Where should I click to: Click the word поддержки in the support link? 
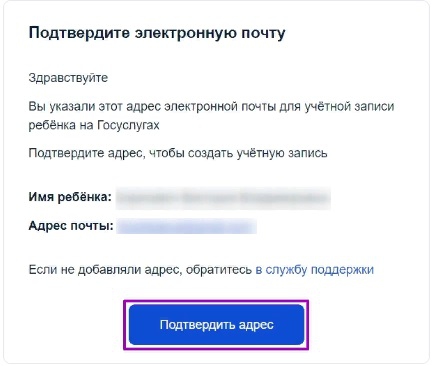pos(342,270)
